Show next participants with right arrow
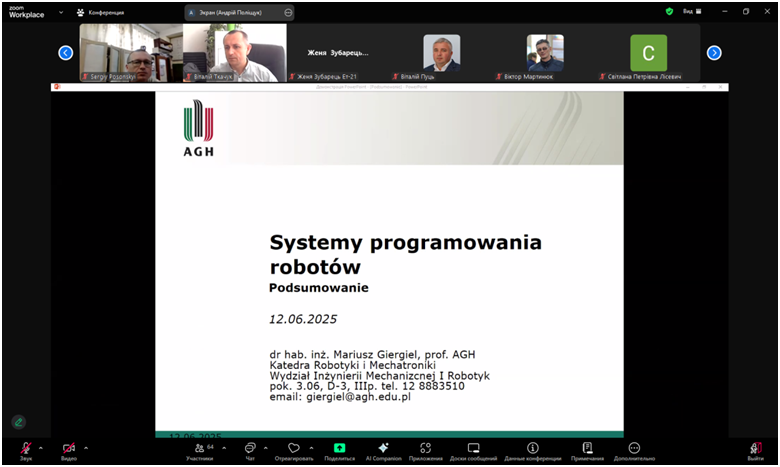Screen dimensions: 780x467 [x=714, y=53]
